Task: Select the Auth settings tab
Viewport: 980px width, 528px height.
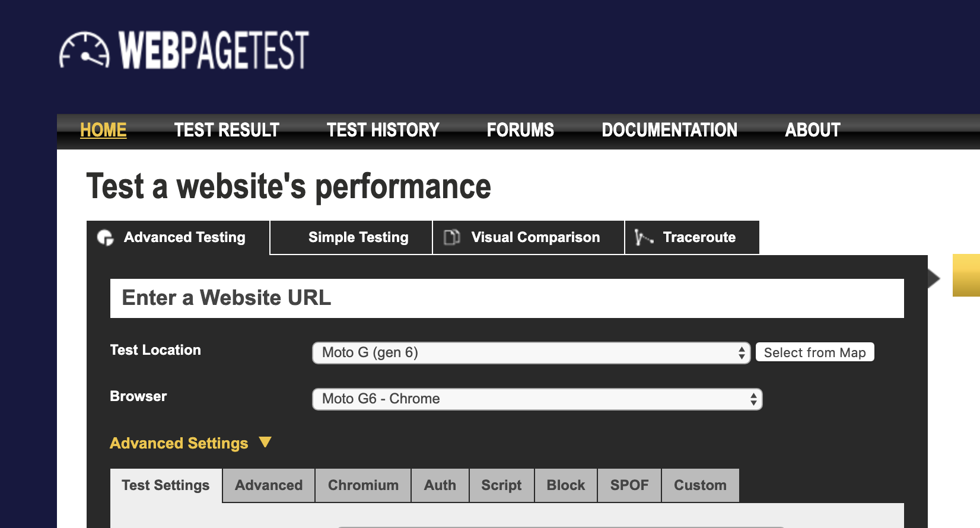Action: click(440, 485)
